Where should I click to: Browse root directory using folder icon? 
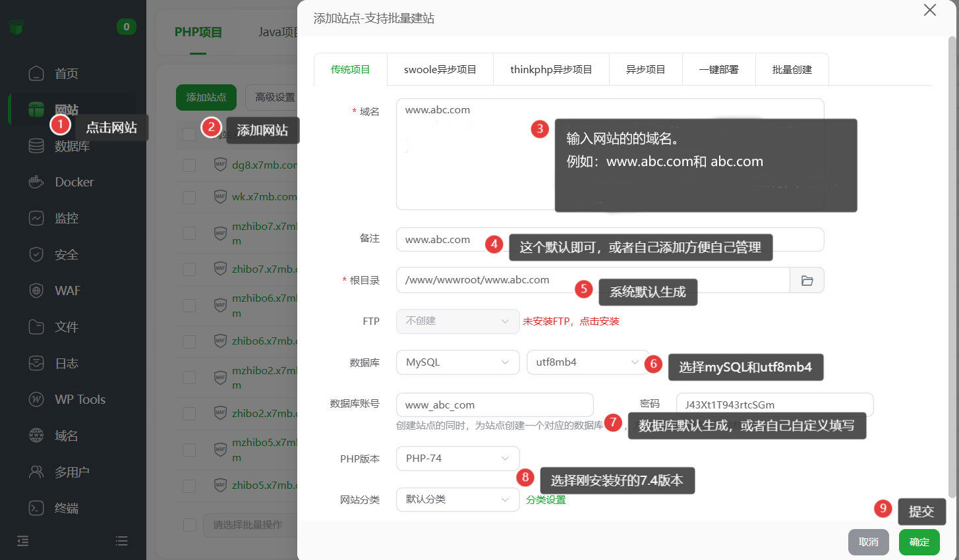coord(807,281)
